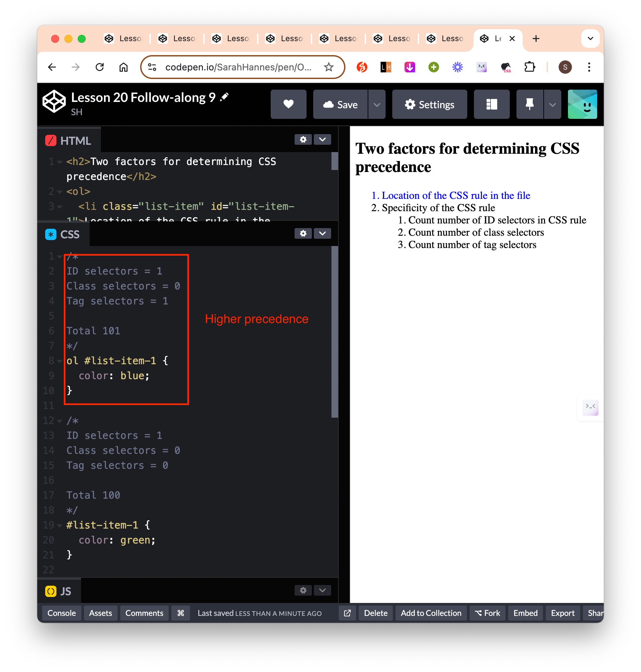Open HTML editor settings gear
The image size is (641, 672).
click(303, 139)
